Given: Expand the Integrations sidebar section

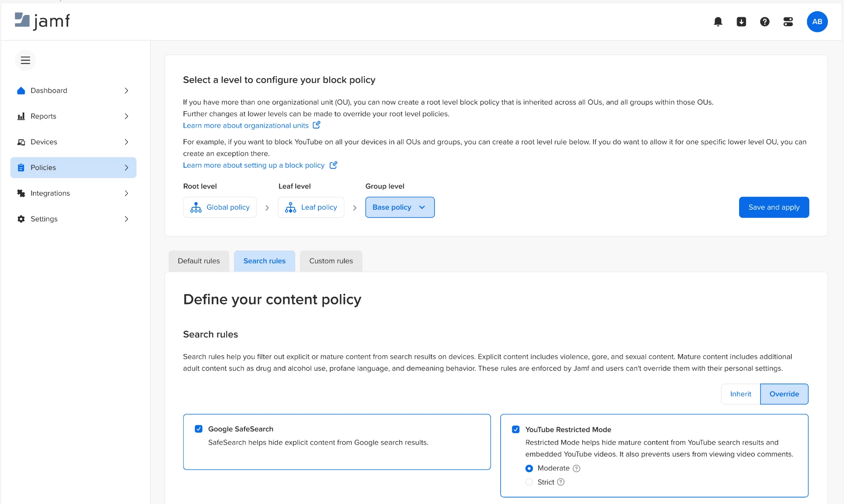Looking at the screenshot, I should tap(73, 193).
